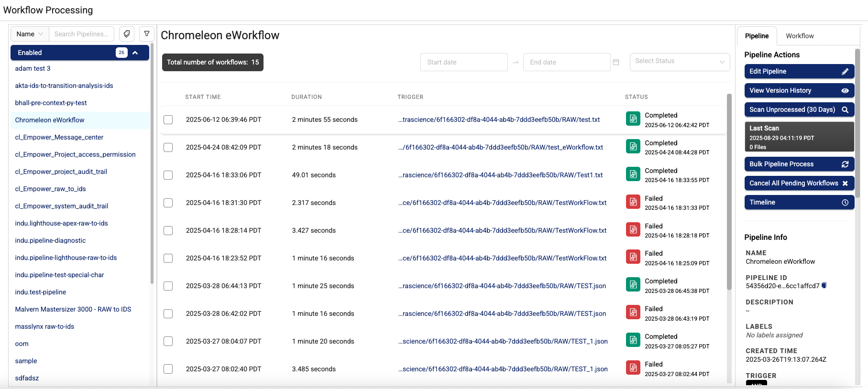
Task: Open the indu.pipeline-diagnostic pipeline
Action: [x=50, y=240]
